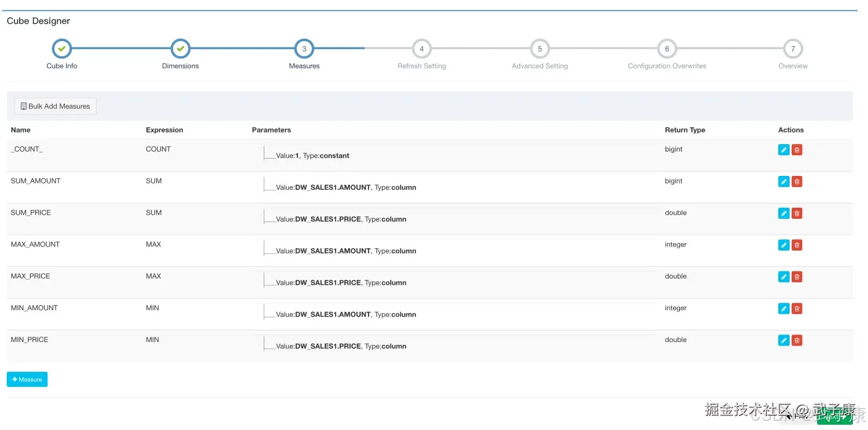Click the COUNT expression cell
Screen dimensions: 868x430
159,149
